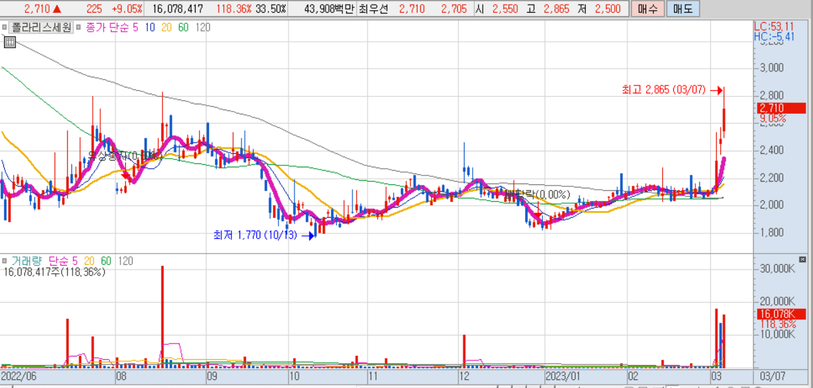Click the 2,200 price axis label
Image resolution: width=813 pixels, height=388 pixels.
coord(771,178)
